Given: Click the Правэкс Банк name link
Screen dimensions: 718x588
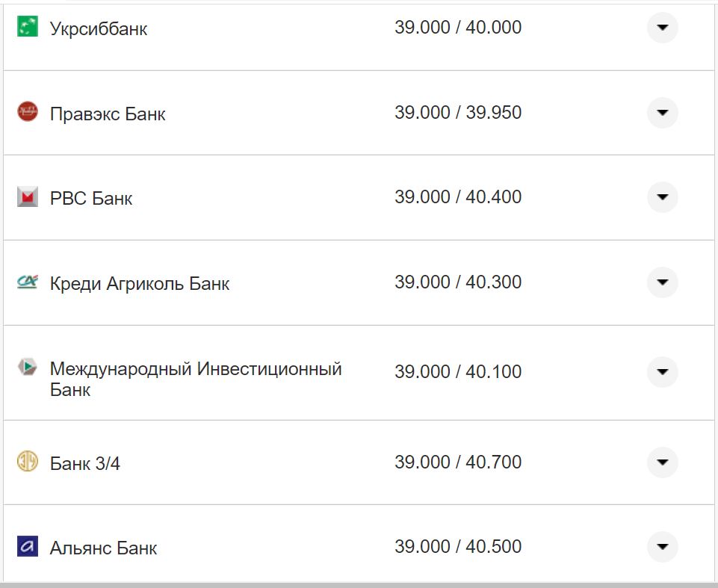Looking at the screenshot, I should 107,114.
